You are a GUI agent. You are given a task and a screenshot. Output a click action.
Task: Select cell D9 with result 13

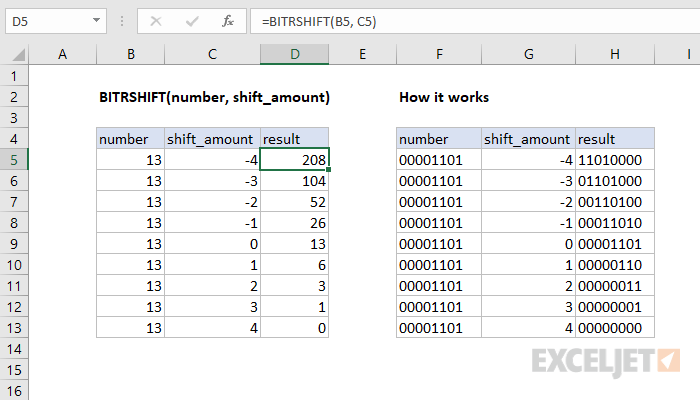[295, 244]
